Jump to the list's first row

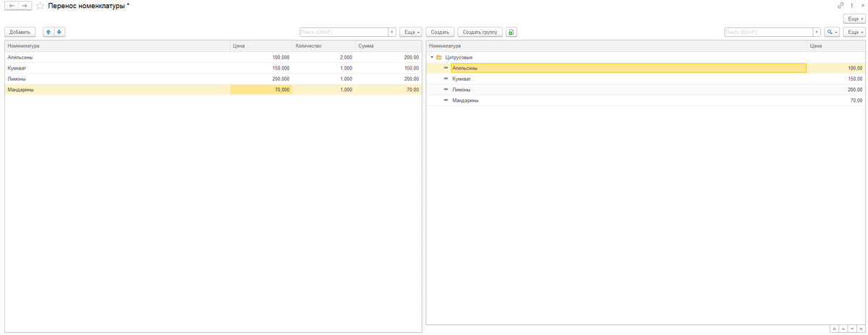pyautogui.click(x=833, y=329)
